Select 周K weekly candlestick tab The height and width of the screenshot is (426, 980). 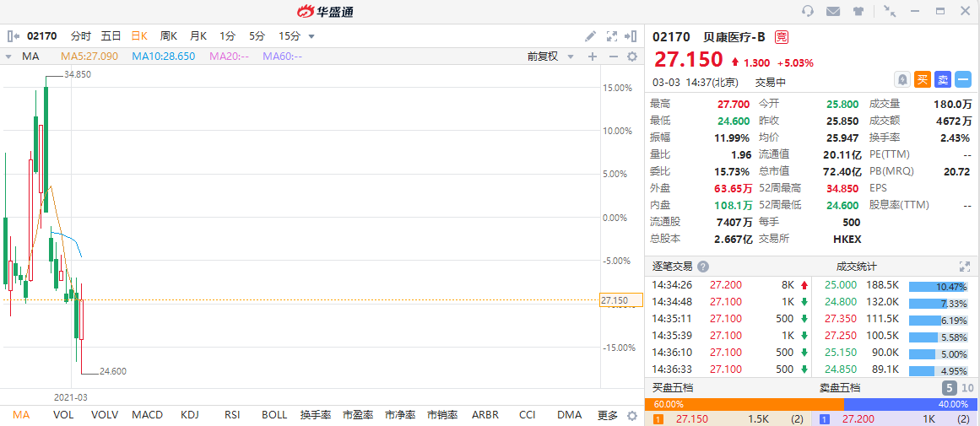(x=169, y=36)
